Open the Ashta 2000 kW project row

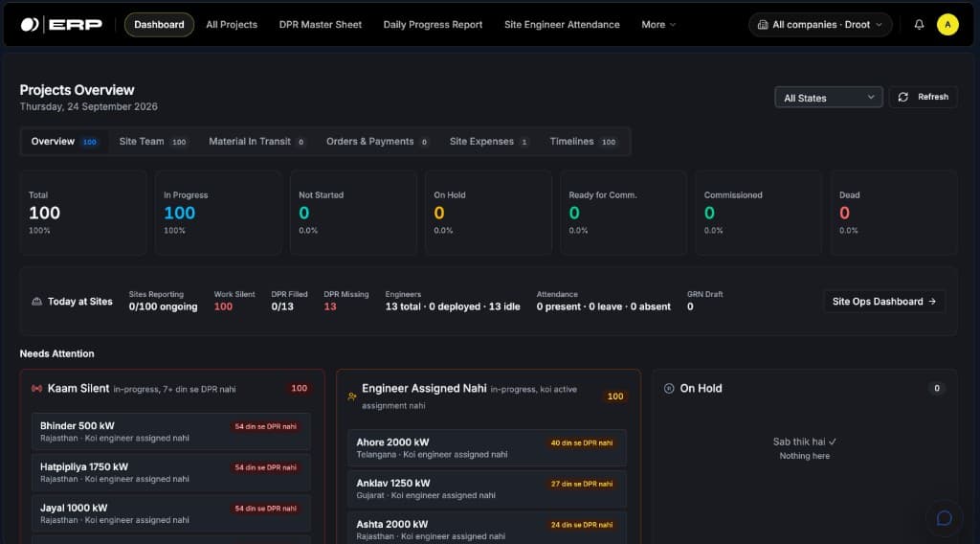click(x=487, y=530)
